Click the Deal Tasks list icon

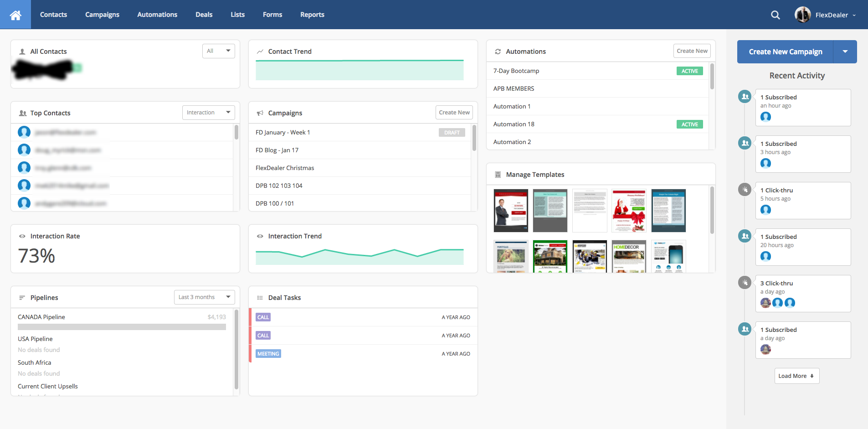click(x=260, y=298)
